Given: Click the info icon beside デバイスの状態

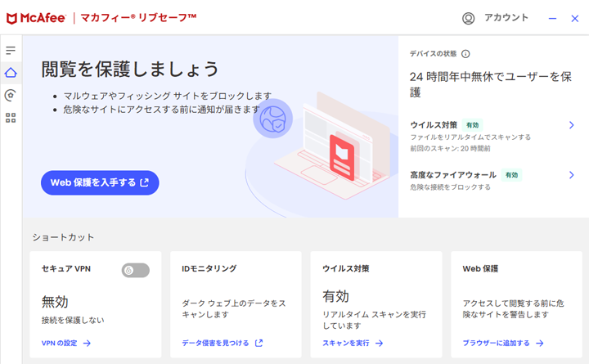Looking at the screenshot, I should point(465,54).
